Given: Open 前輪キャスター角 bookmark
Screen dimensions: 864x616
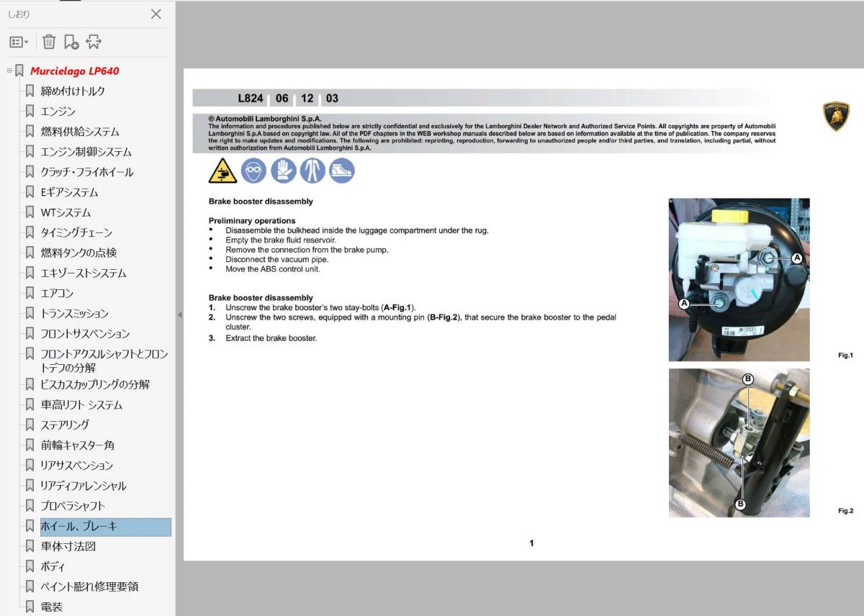Looking at the screenshot, I should pyautogui.click(x=78, y=445).
